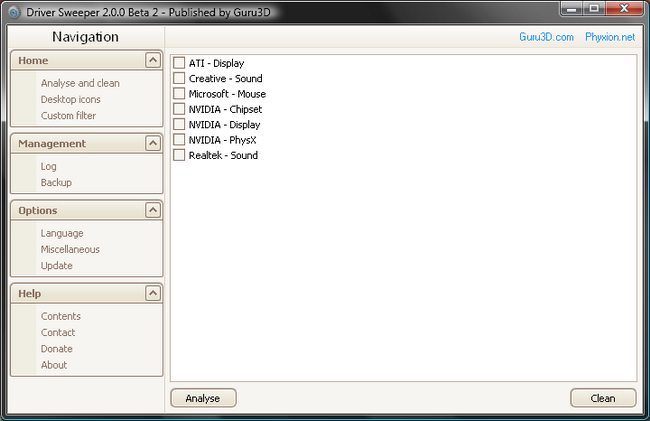Click the Options section header
650x421 pixels.
86,210
